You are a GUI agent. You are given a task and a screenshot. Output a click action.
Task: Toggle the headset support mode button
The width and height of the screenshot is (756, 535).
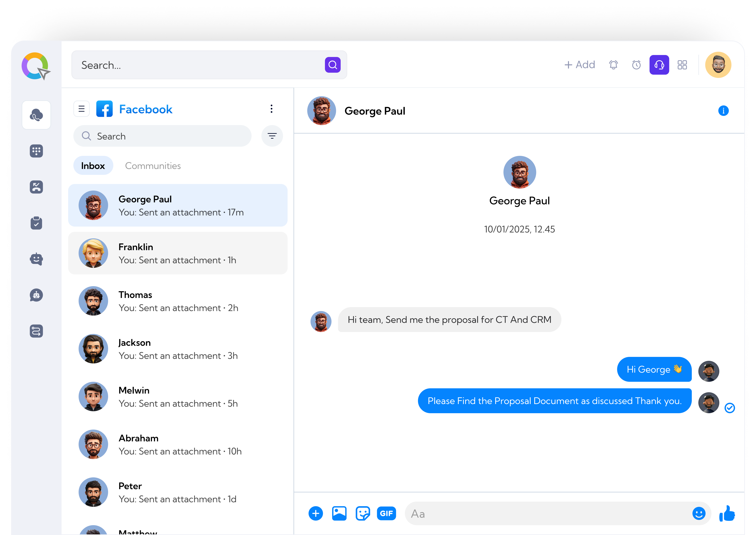click(x=659, y=65)
